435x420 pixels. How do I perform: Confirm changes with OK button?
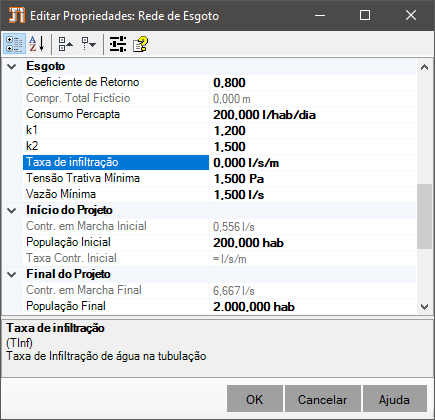pos(255,399)
